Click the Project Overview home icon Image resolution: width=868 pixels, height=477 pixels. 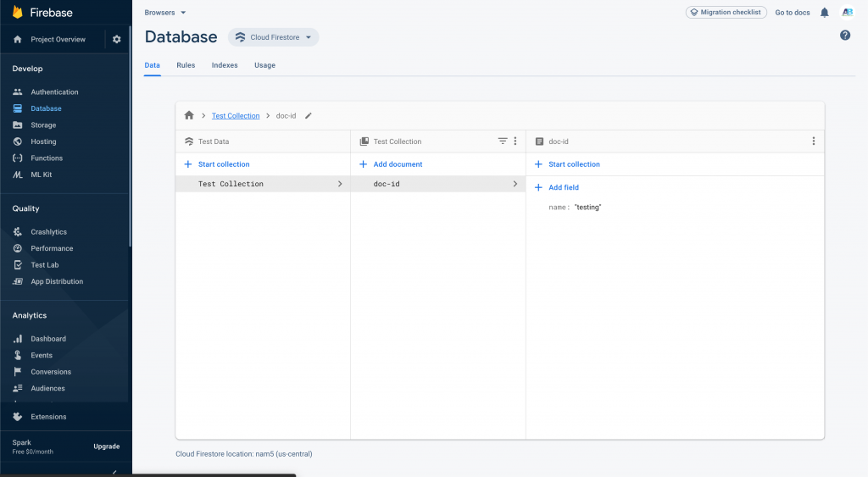18,39
